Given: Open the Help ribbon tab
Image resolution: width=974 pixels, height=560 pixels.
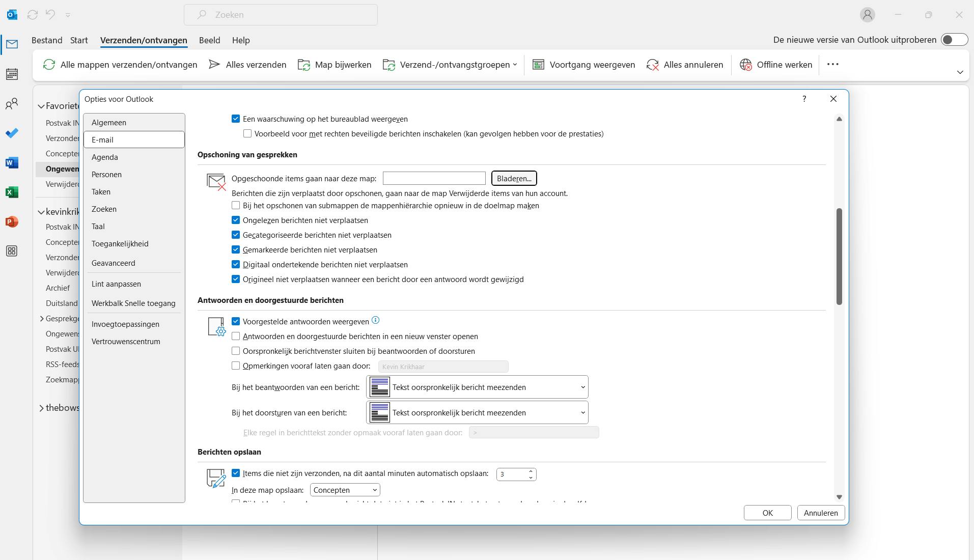Looking at the screenshot, I should click(241, 40).
